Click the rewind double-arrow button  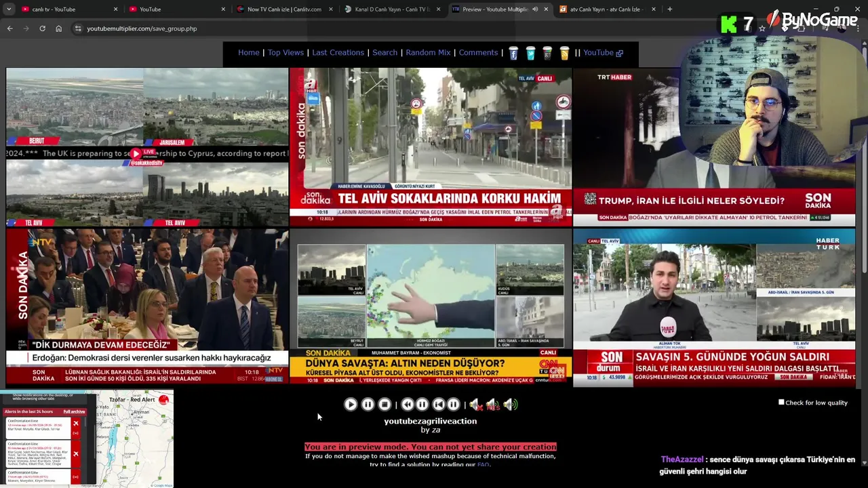click(x=408, y=405)
